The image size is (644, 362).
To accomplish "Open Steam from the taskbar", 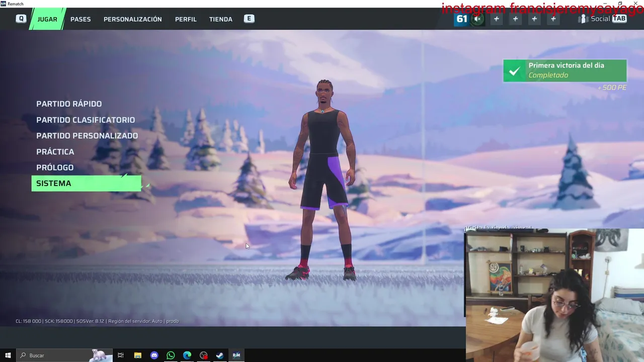I will pyautogui.click(x=220, y=355).
